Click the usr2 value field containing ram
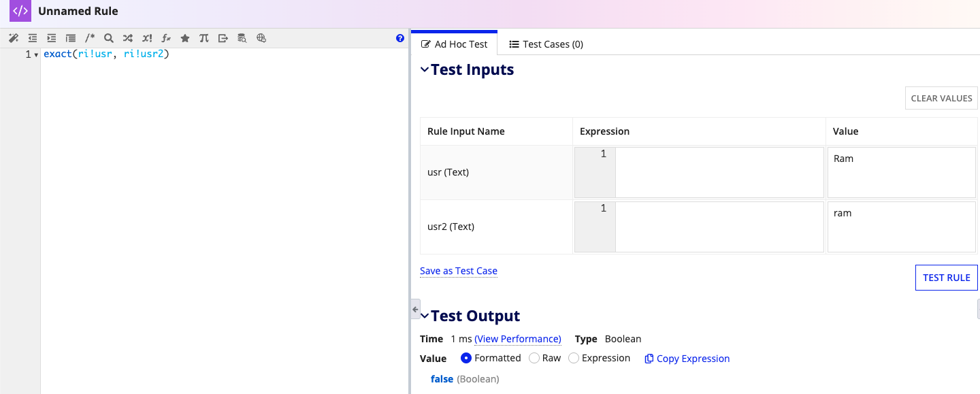Screen dimensions: 980x394 coord(902,227)
